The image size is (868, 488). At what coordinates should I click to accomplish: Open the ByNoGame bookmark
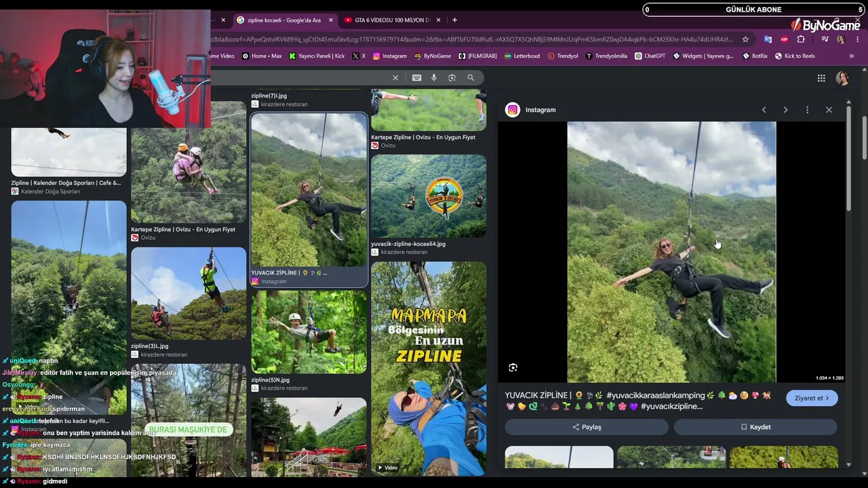coord(433,56)
